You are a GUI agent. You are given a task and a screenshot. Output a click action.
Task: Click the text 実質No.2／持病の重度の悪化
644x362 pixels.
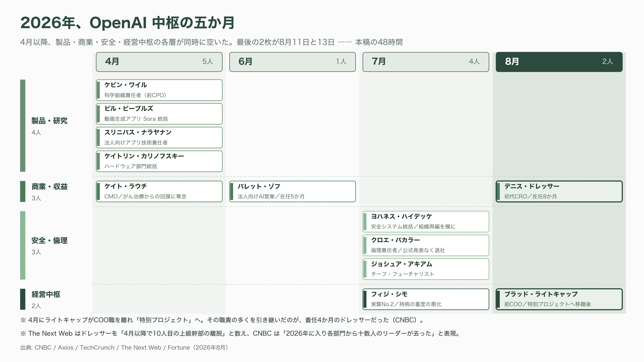point(406,305)
